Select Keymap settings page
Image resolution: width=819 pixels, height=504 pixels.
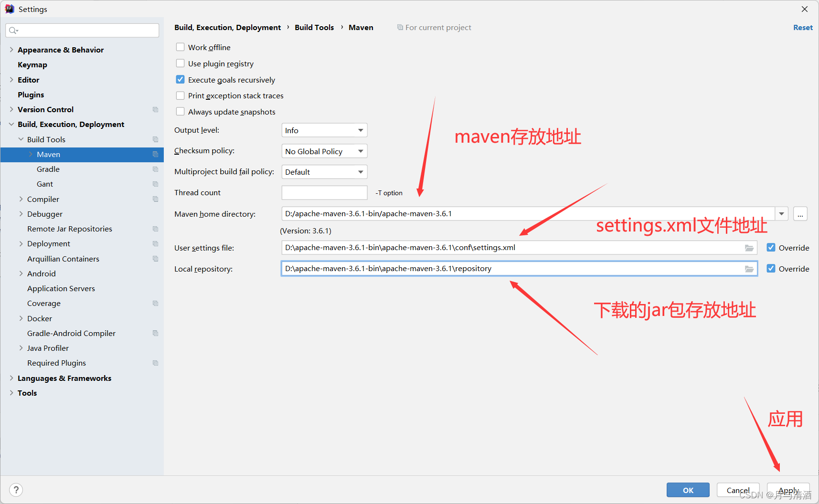[32, 64]
